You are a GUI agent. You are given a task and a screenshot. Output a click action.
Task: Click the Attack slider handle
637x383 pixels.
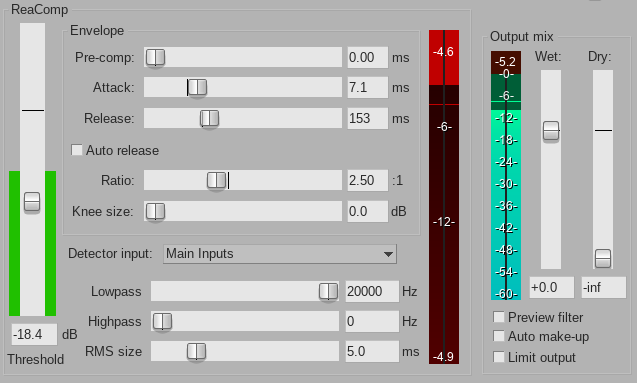tap(198, 87)
